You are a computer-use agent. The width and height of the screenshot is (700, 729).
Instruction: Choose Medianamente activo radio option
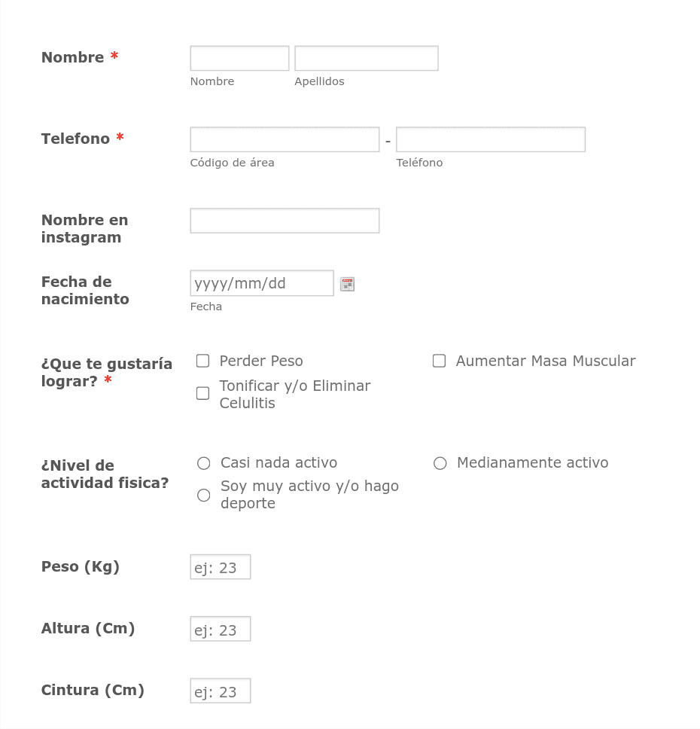tap(440, 463)
